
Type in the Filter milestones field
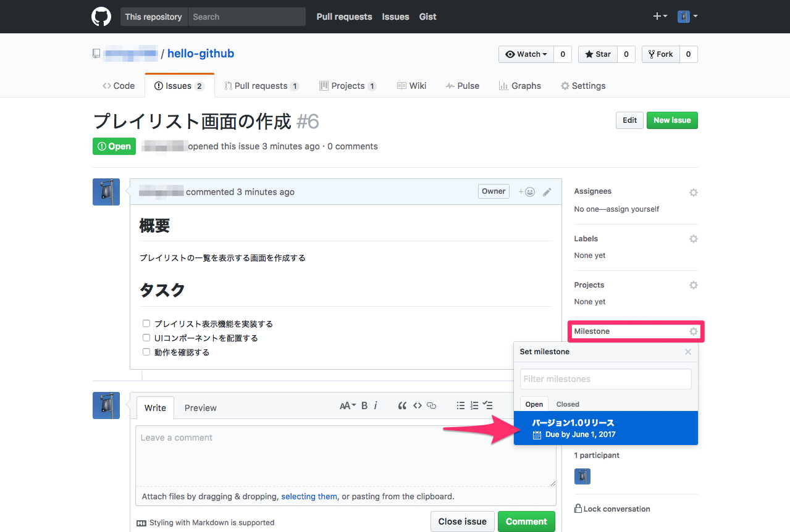point(605,378)
